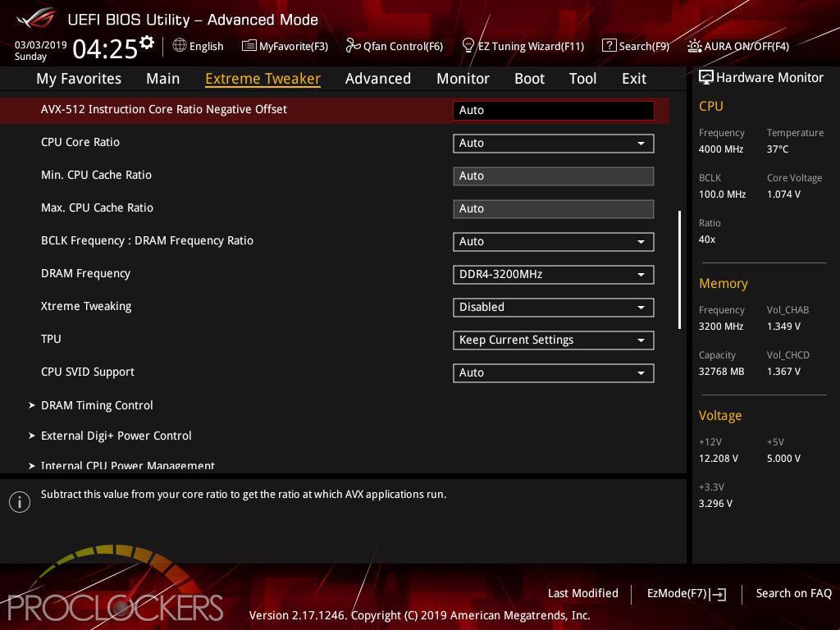Viewport: 840px width, 630px height.
Task: Open BCLK Frequency : DRAM Frequency Ratio dropdown
Action: point(554,242)
